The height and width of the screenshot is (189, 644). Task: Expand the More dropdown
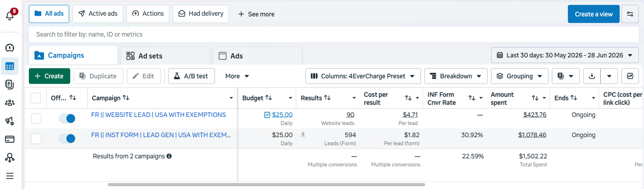pyautogui.click(x=237, y=76)
